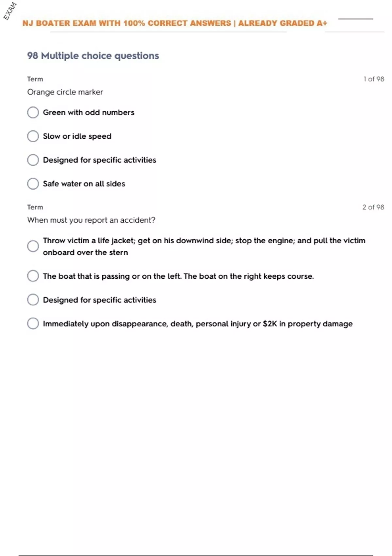
Task: Select 'Safe water on all sides' radio button
Action: click(33, 184)
